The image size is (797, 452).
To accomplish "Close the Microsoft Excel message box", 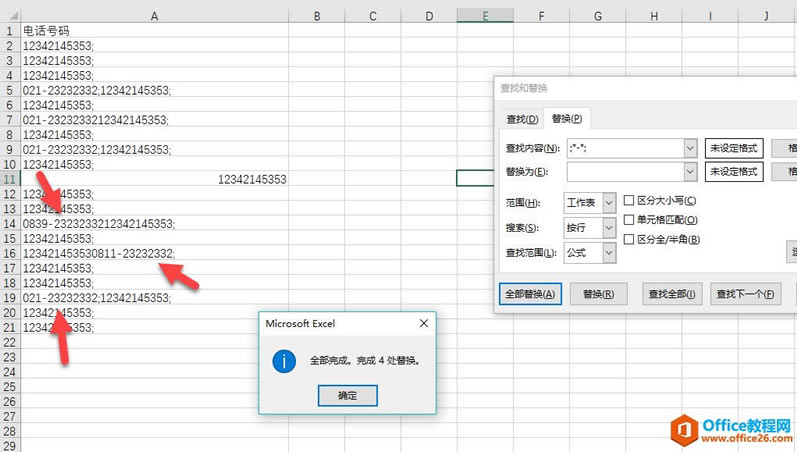I will coord(423,323).
